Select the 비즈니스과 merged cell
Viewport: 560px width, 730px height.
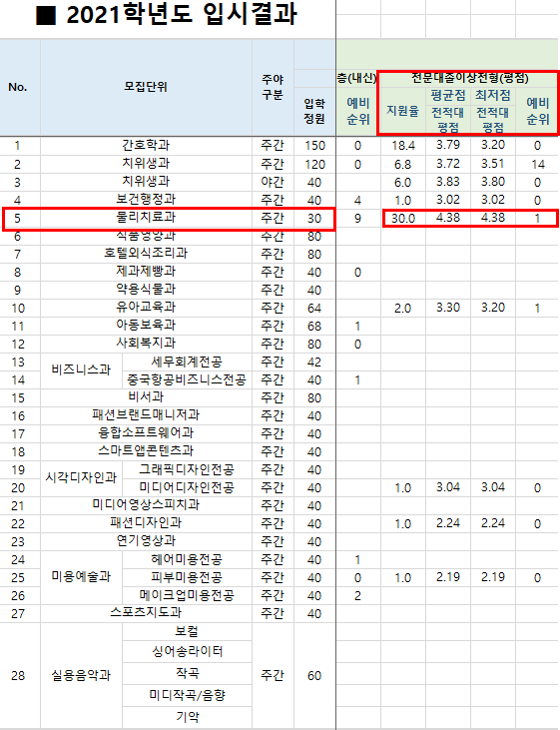[82, 370]
